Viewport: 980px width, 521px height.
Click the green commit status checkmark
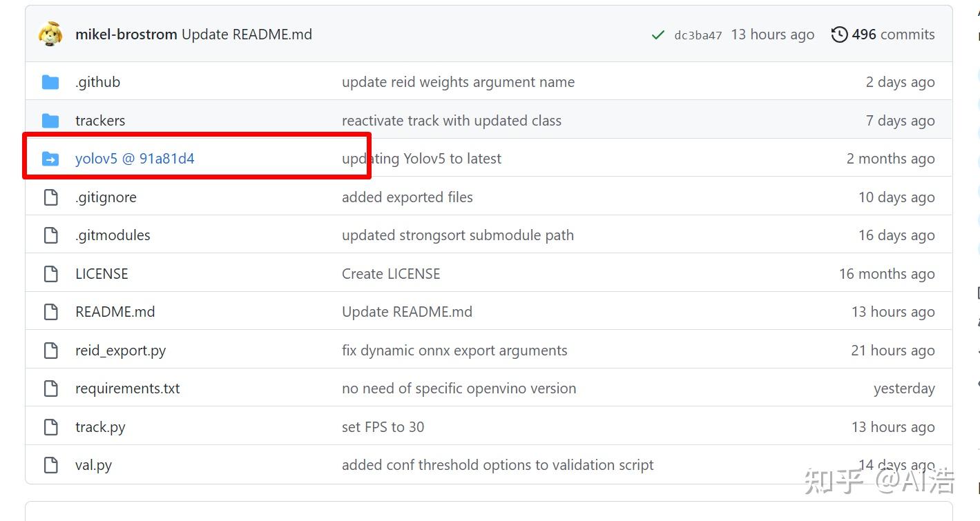click(658, 35)
